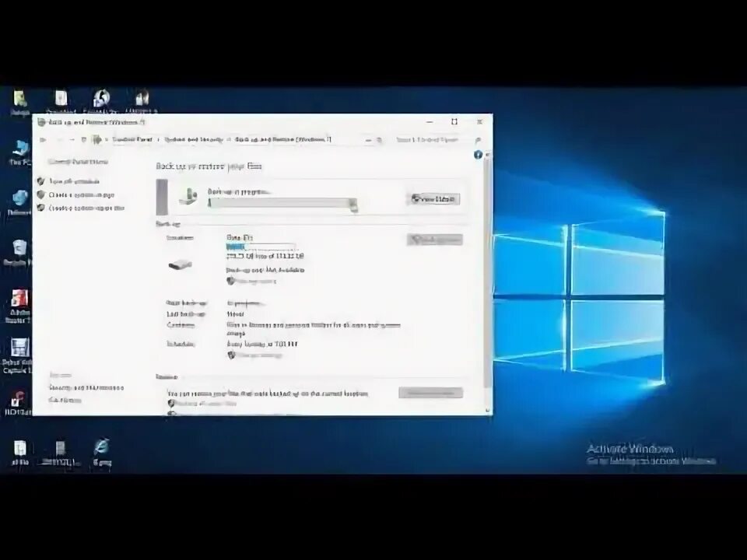Open the grey device desktop icon on bottom row

point(60,453)
